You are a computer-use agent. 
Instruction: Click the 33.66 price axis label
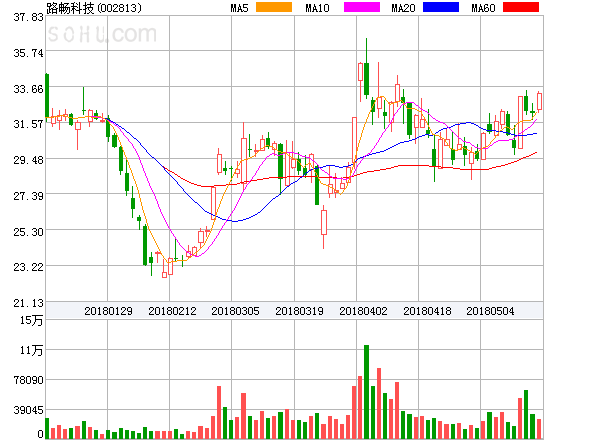(x=28, y=89)
